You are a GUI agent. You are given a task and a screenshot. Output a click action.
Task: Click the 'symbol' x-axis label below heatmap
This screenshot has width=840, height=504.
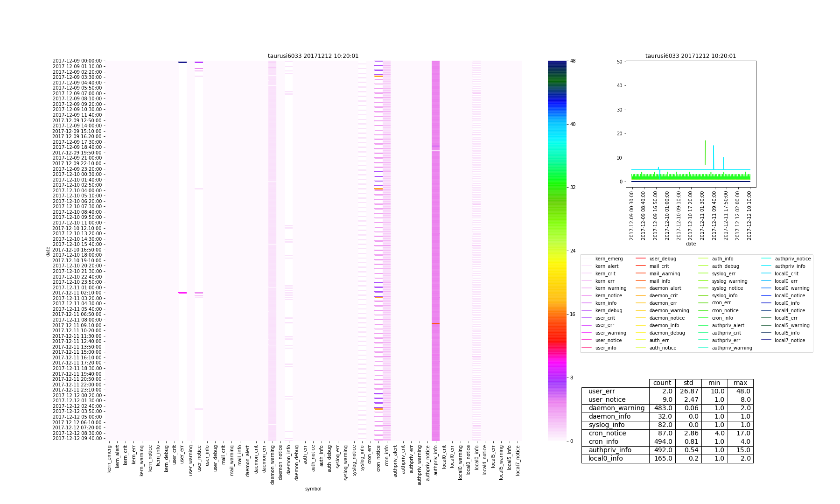[313, 489]
